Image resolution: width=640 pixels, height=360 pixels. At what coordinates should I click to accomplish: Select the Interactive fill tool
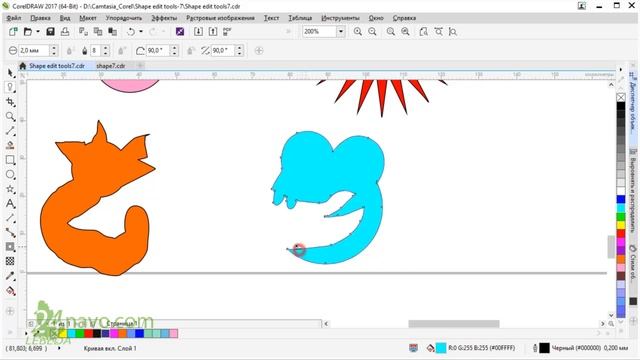pyautogui.click(x=11, y=291)
